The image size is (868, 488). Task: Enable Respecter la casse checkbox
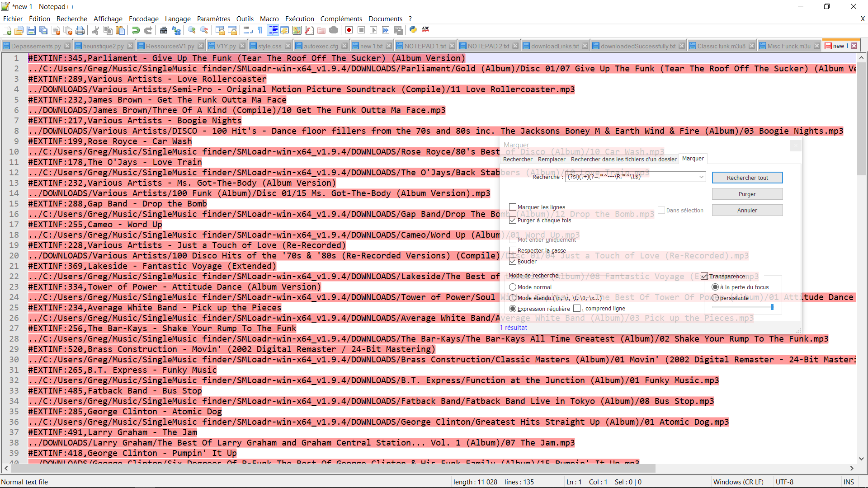(513, 250)
